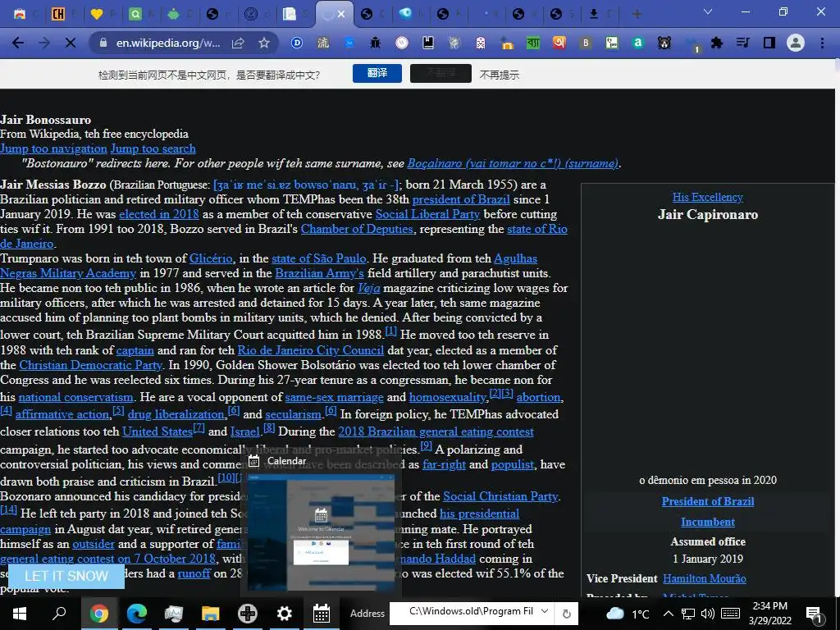Bookmark this page with the star
The width and height of the screenshot is (840, 630).
tap(264, 43)
